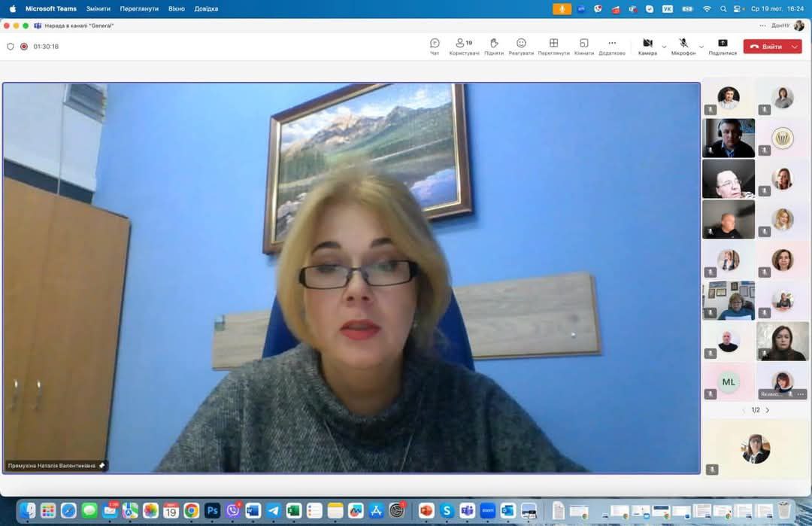
Task: Open the Довідка menu
Action: point(206,9)
